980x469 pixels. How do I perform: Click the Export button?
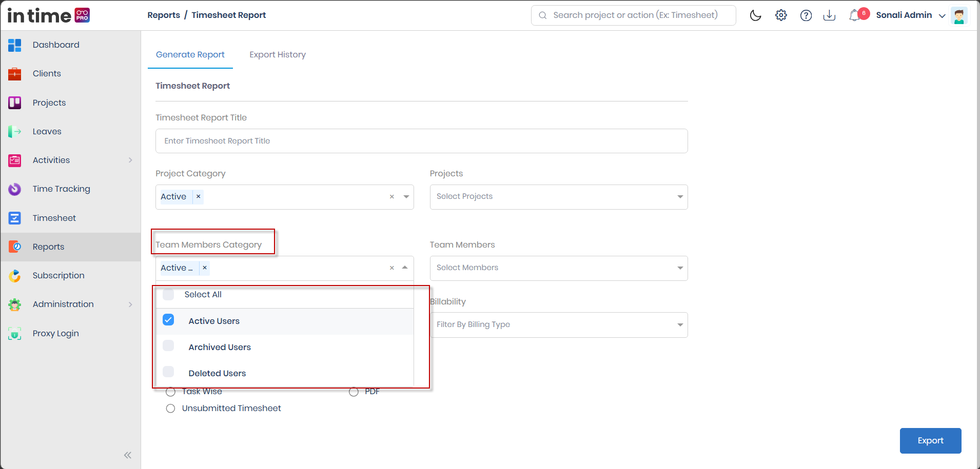[x=930, y=441]
